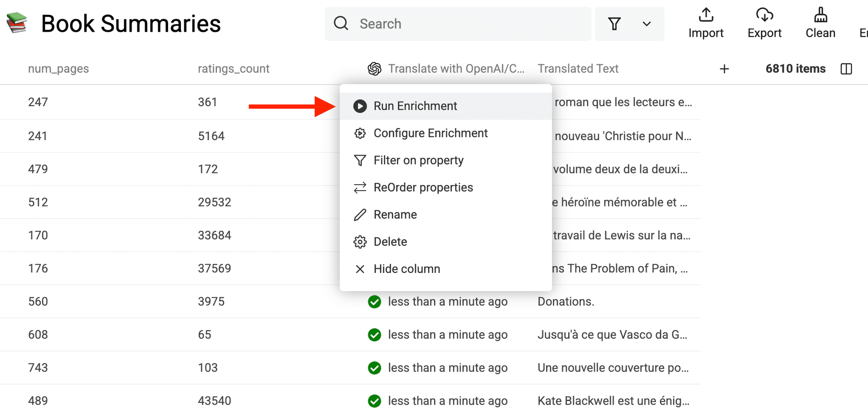Click the plus icon to add a new column
Image resolution: width=868 pixels, height=416 pixels.
(724, 69)
